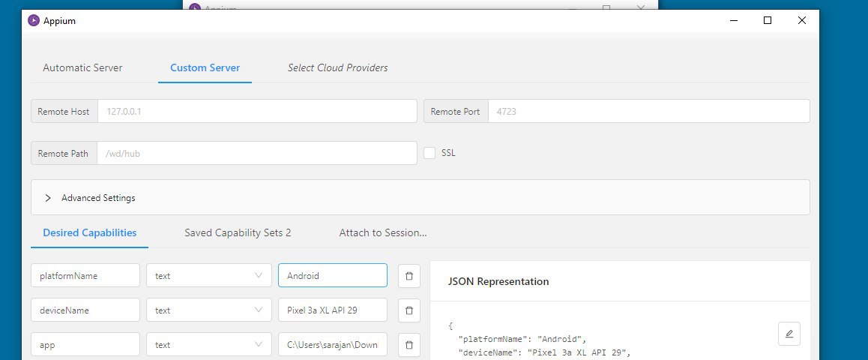868x360 pixels.
Task: Go to Attach to Session tab
Action: click(x=383, y=232)
